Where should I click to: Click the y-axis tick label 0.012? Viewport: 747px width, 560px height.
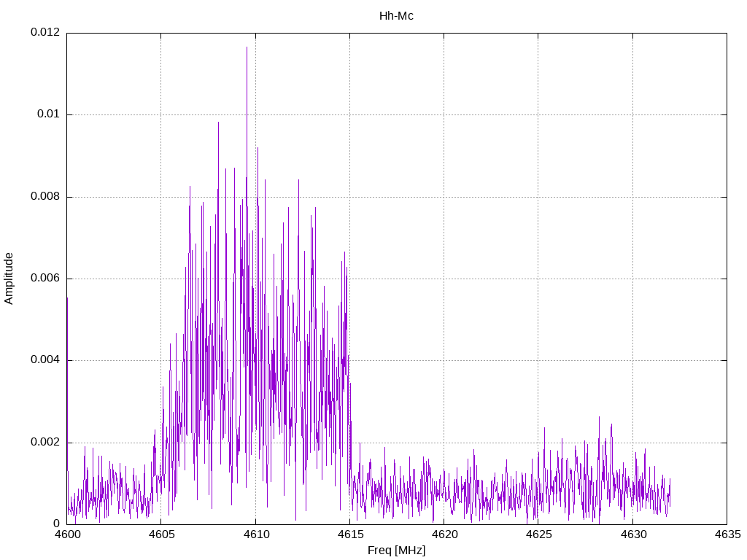coord(45,32)
